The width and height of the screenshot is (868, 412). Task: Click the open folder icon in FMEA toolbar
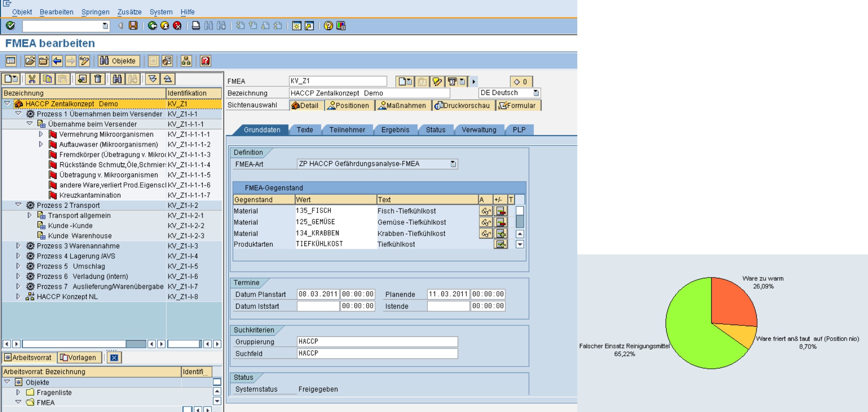click(x=30, y=61)
